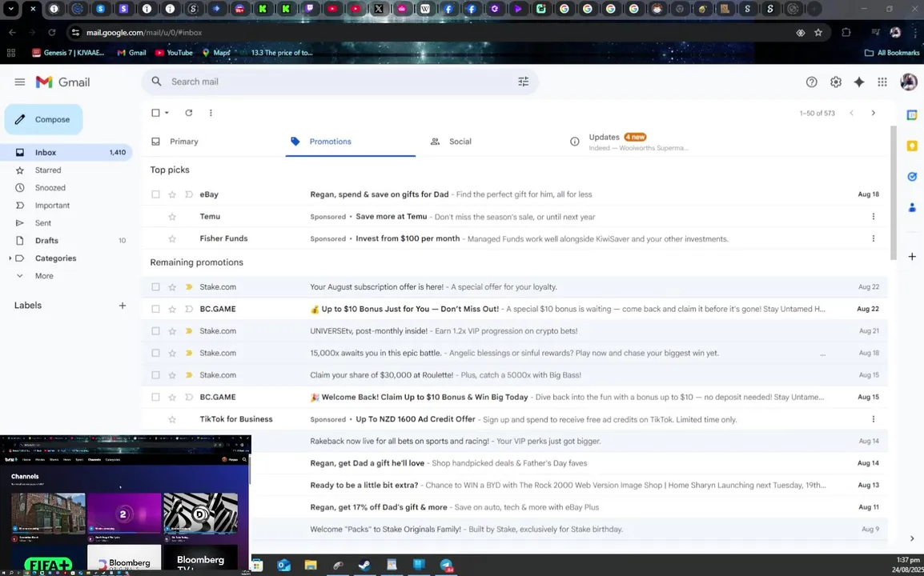This screenshot has height=576, width=924.
Task: Open Regan, get Dad a gift email
Action: 568,463
